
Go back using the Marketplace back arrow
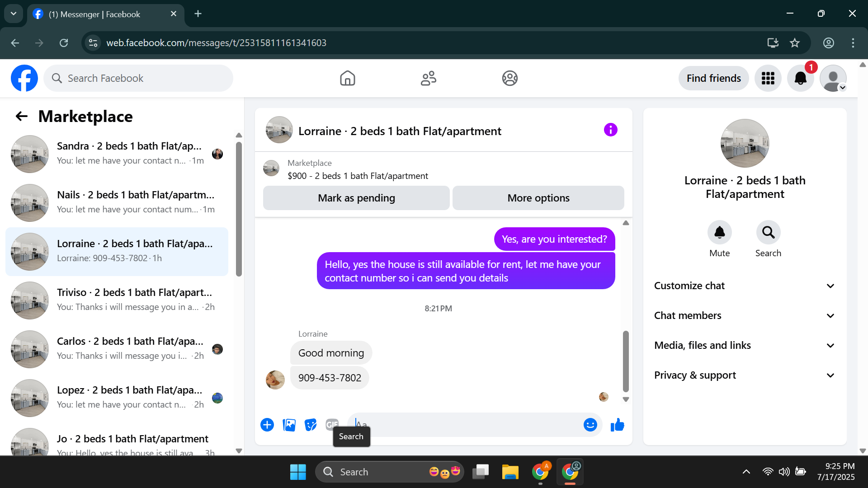pyautogui.click(x=22, y=117)
